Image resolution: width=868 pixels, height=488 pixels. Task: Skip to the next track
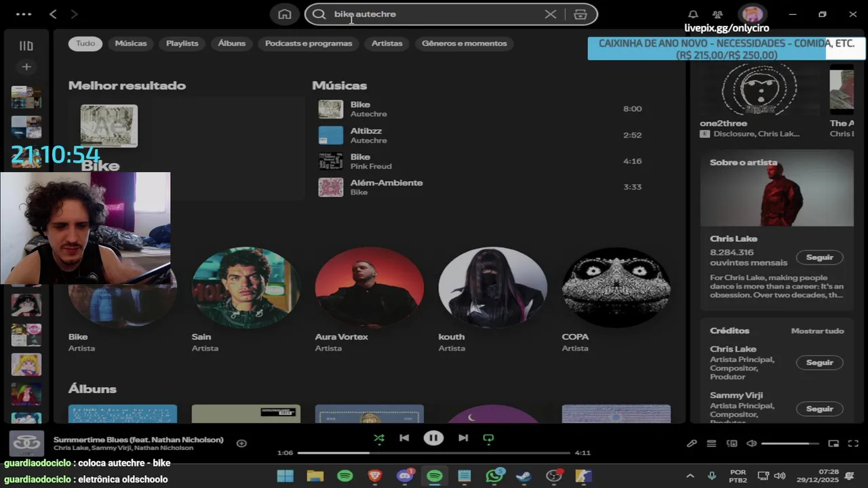(463, 438)
